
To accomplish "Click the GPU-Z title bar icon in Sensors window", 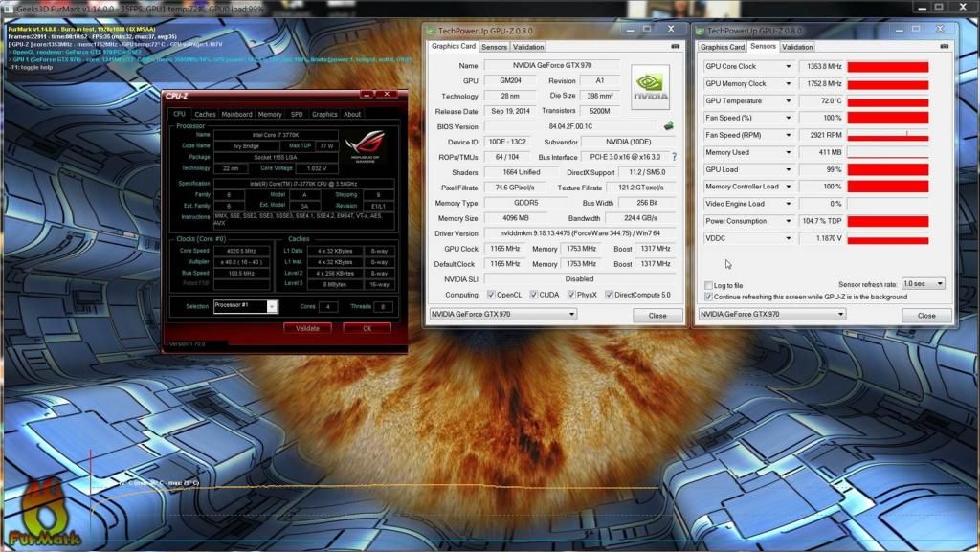I will coord(700,31).
